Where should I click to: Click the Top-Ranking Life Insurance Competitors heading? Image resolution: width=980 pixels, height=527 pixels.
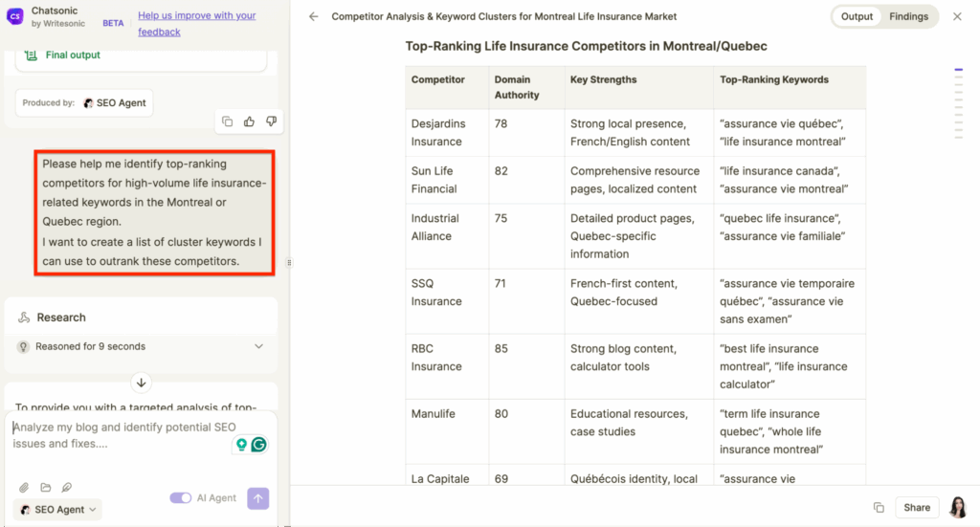[586, 46]
